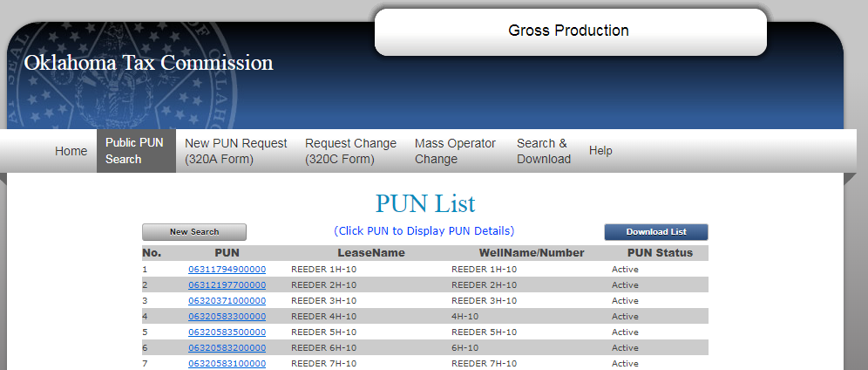
Task: Select well name 4H-10 cell
Action: pos(465,316)
